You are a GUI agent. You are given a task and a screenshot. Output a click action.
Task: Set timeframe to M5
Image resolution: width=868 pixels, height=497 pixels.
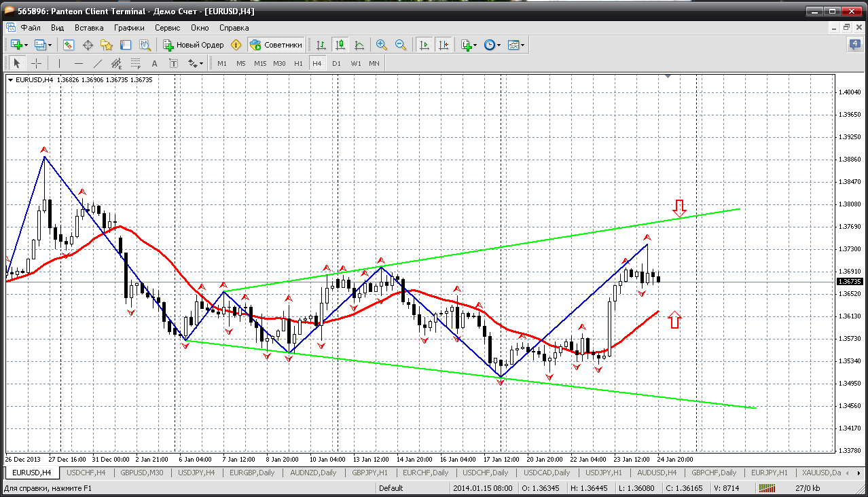[241, 63]
